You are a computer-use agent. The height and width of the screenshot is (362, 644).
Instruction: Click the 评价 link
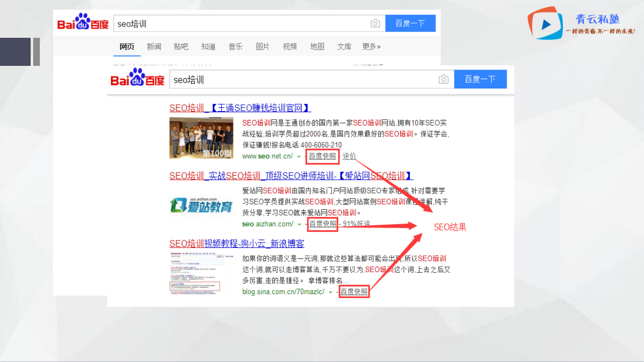tap(349, 156)
